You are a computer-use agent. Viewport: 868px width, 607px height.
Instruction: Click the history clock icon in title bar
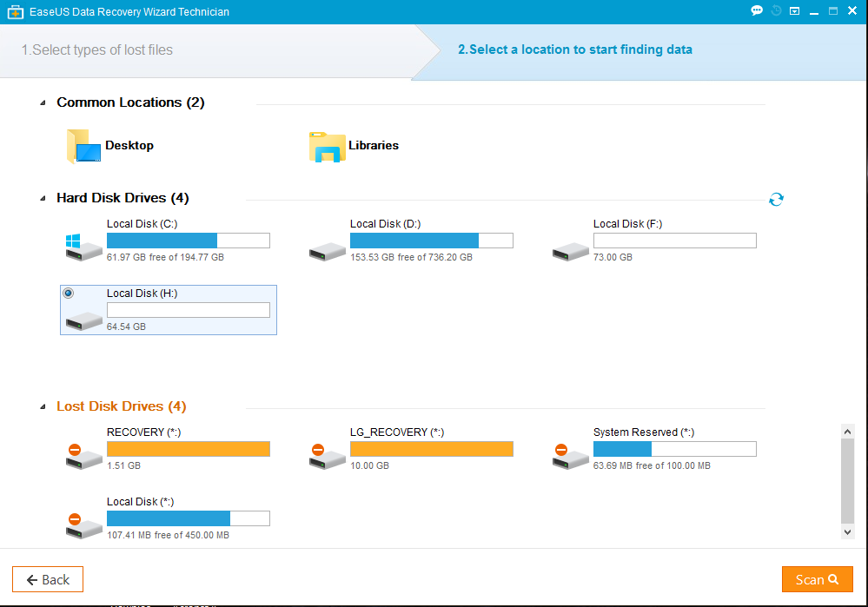(x=776, y=10)
